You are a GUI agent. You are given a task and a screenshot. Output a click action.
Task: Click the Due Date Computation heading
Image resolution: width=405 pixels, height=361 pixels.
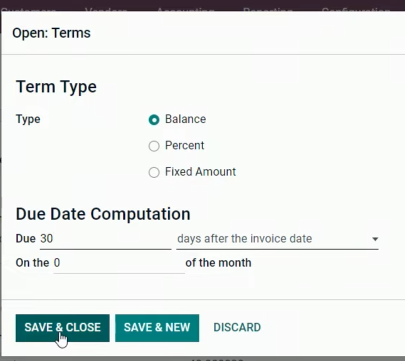pyautogui.click(x=103, y=214)
